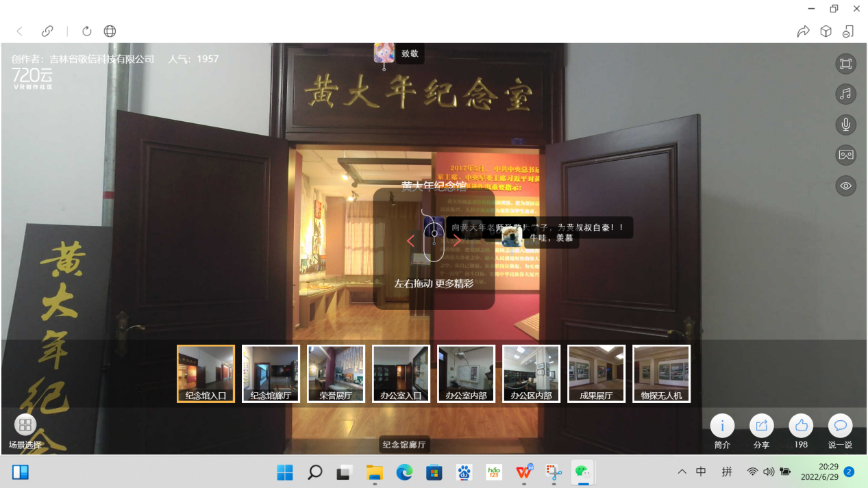Select the 物探无人机 scene thumbnail
The image size is (868, 488).
[661, 373]
